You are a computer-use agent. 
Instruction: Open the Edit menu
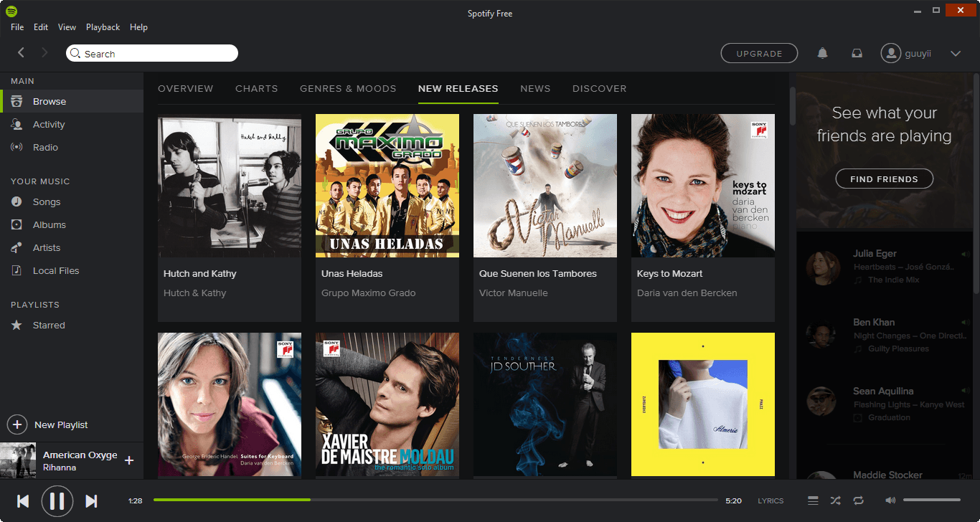point(41,27)
